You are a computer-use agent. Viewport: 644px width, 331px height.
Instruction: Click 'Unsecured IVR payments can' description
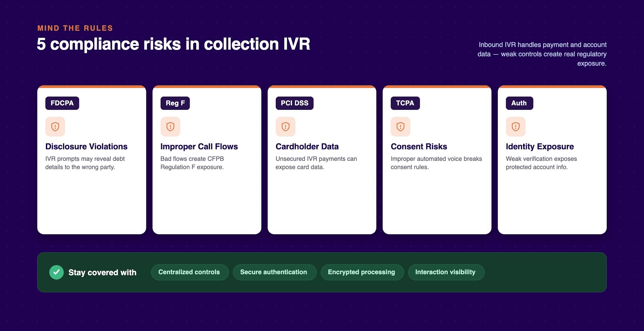tap(316, 163)
